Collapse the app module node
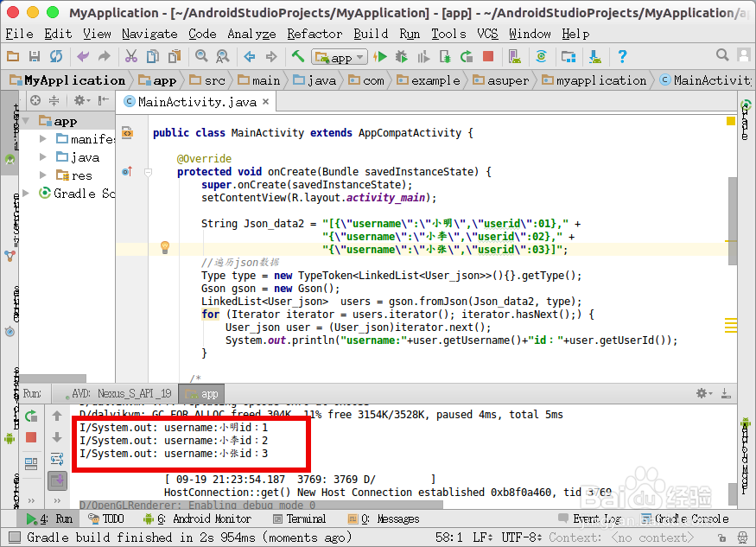The width and height of the screenshot is (756, 547). (26, 121)
